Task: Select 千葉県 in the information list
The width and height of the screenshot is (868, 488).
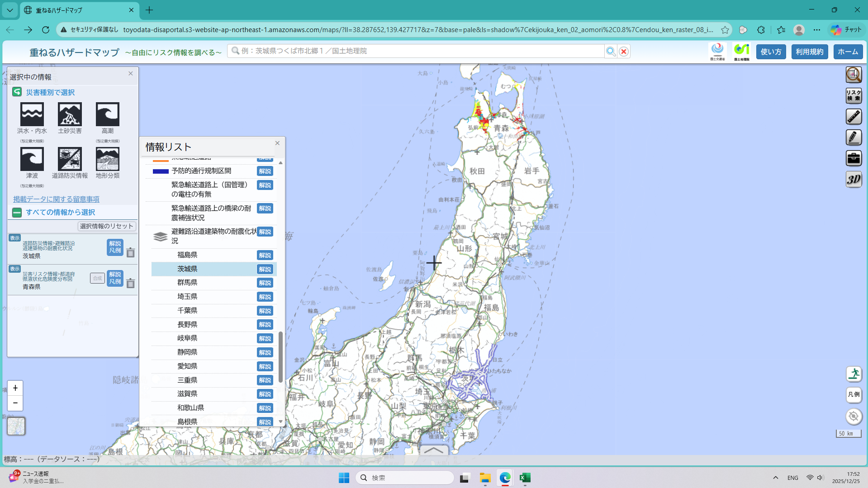Action: click(187, 311)
